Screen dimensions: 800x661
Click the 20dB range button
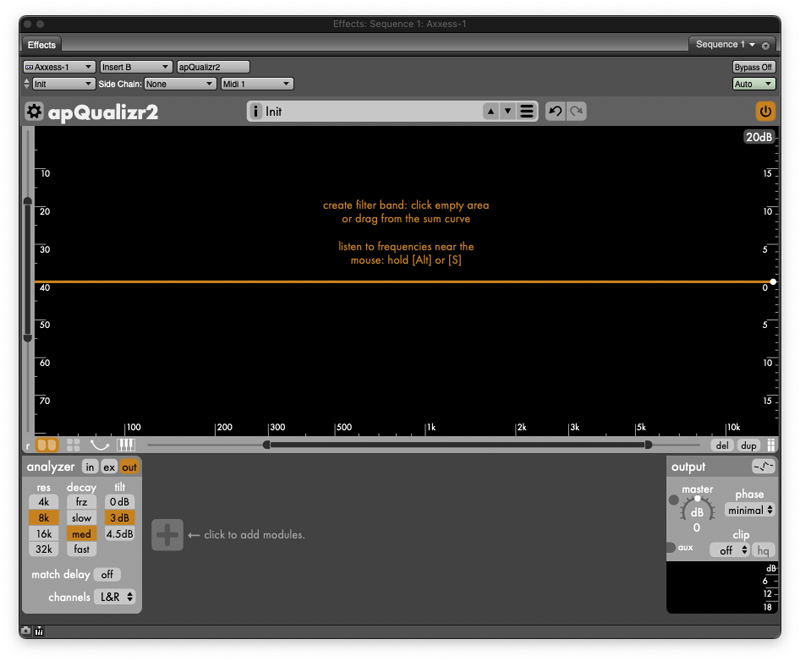pyautogui.click(x=759, y=137)
